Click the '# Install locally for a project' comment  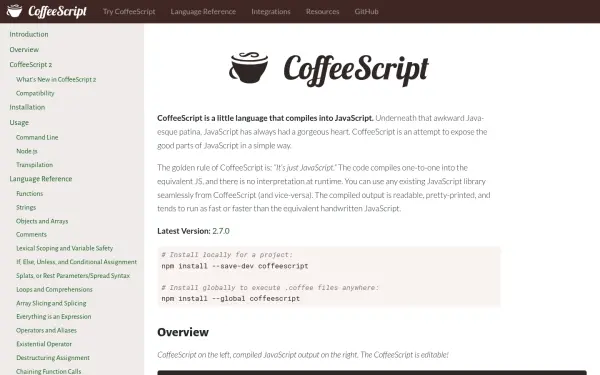click(x=227, y=255)
